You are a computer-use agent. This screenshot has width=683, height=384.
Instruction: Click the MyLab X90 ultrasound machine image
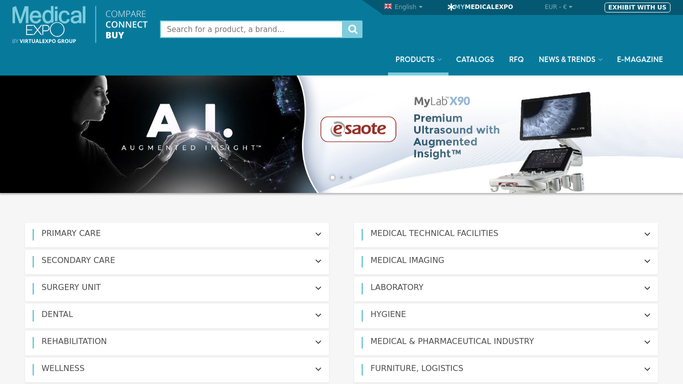click(x=542, y=142)
